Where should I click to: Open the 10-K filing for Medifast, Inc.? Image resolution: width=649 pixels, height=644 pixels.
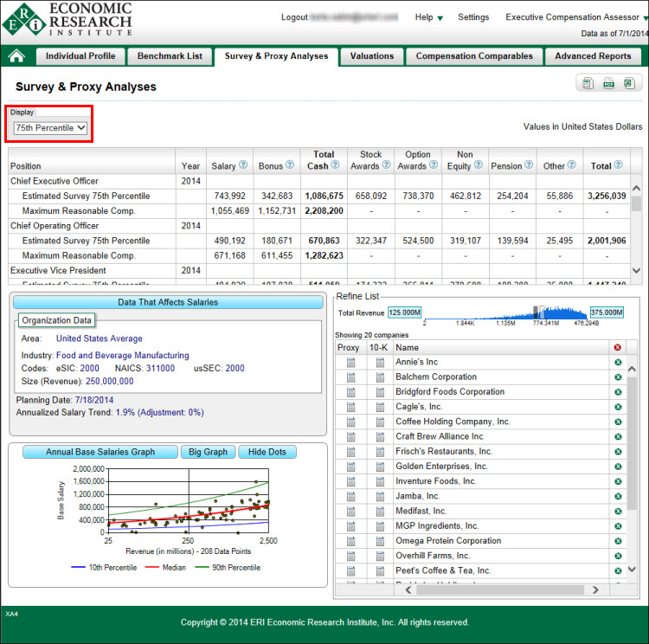coord(380,511)
